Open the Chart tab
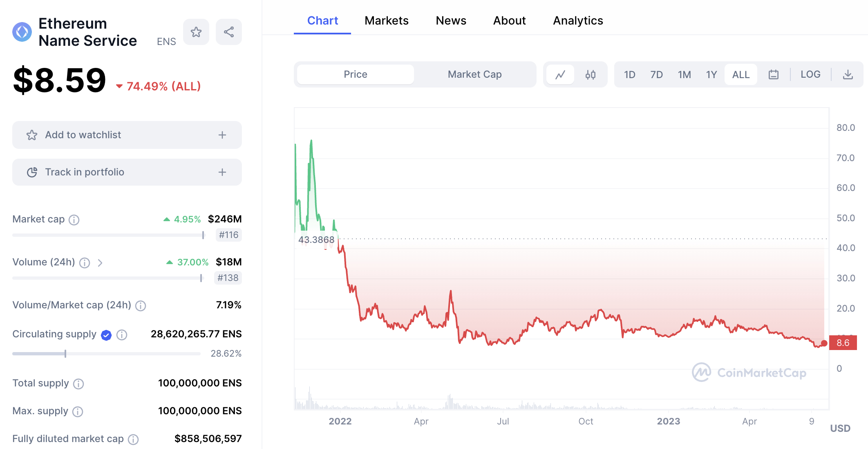Viewport: 868px width, 449px height. coord(322,20)
